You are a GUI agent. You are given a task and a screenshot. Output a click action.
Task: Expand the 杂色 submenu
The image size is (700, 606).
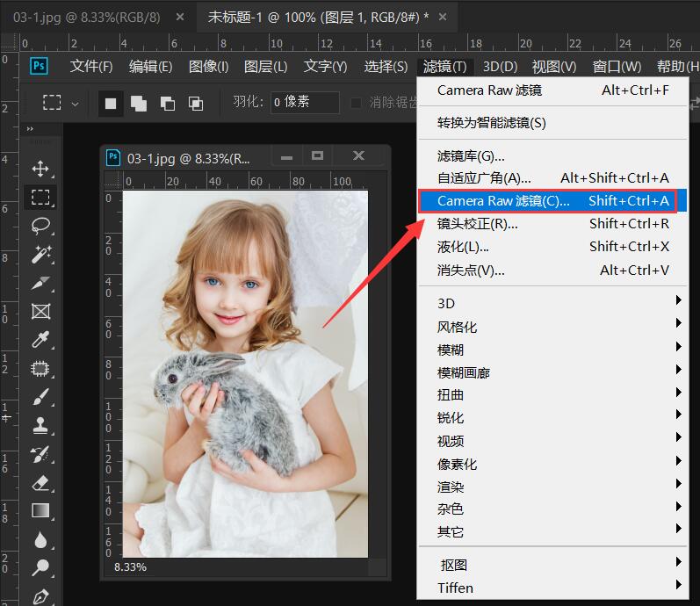[x=552, y=509]
